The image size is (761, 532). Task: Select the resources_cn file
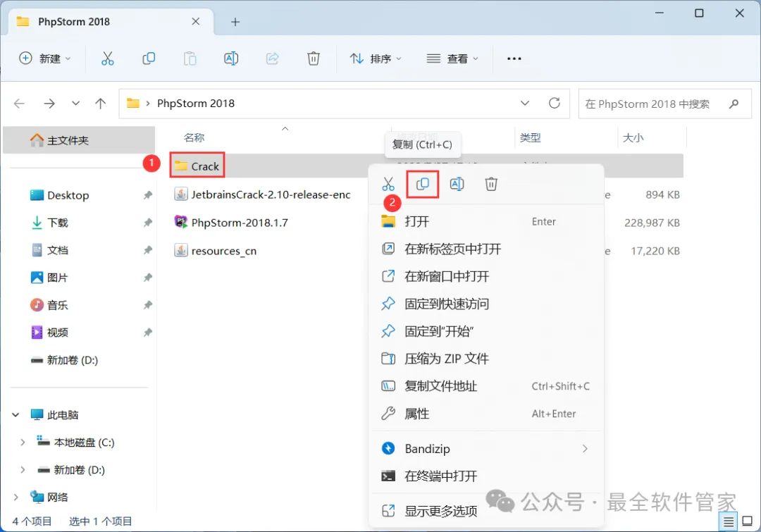pos(216,250)
